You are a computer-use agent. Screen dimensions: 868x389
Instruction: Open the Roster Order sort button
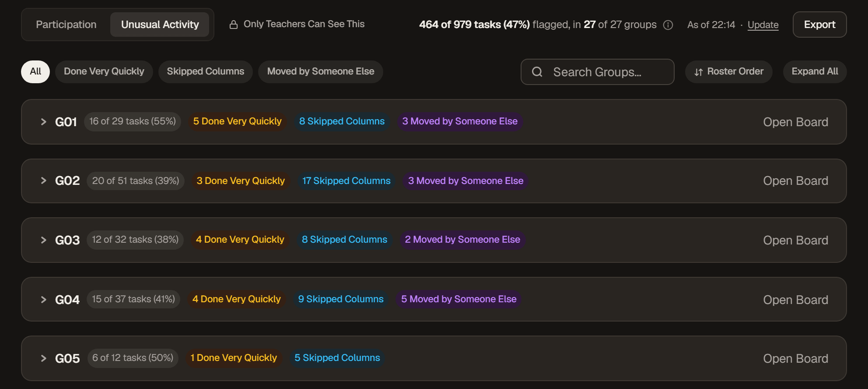(729, 71)
